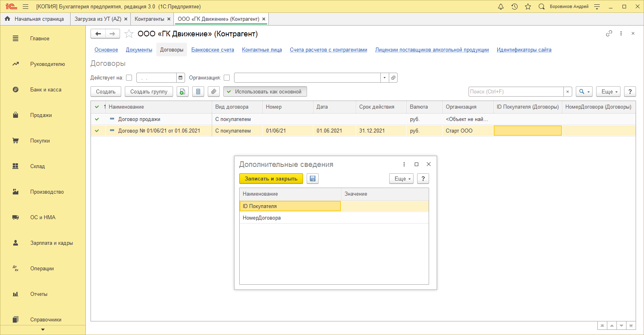Click 'Записать и закрыть' button
The width and height of the screenshot is (644, 335).
tap(271, 178)
